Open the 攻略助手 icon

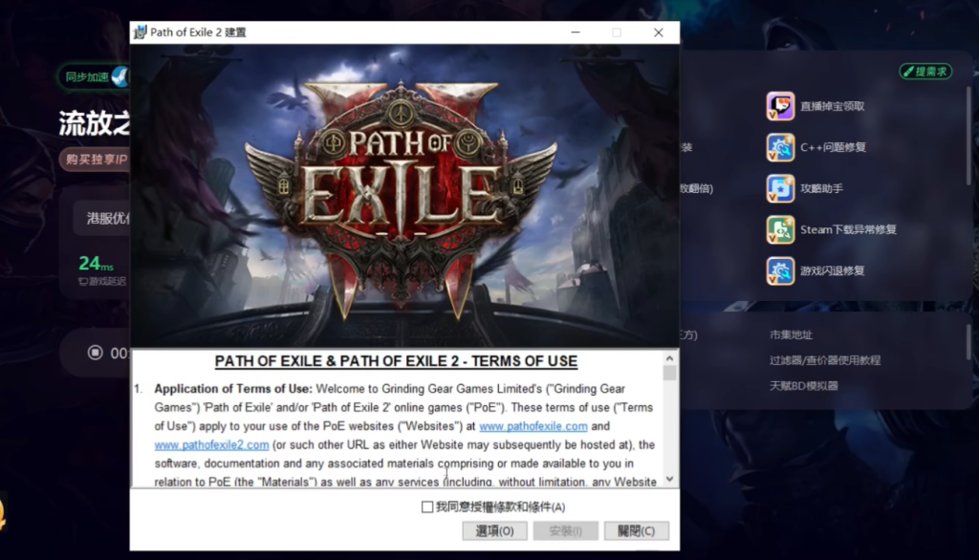pyautogui.click(x=780, y=188)
